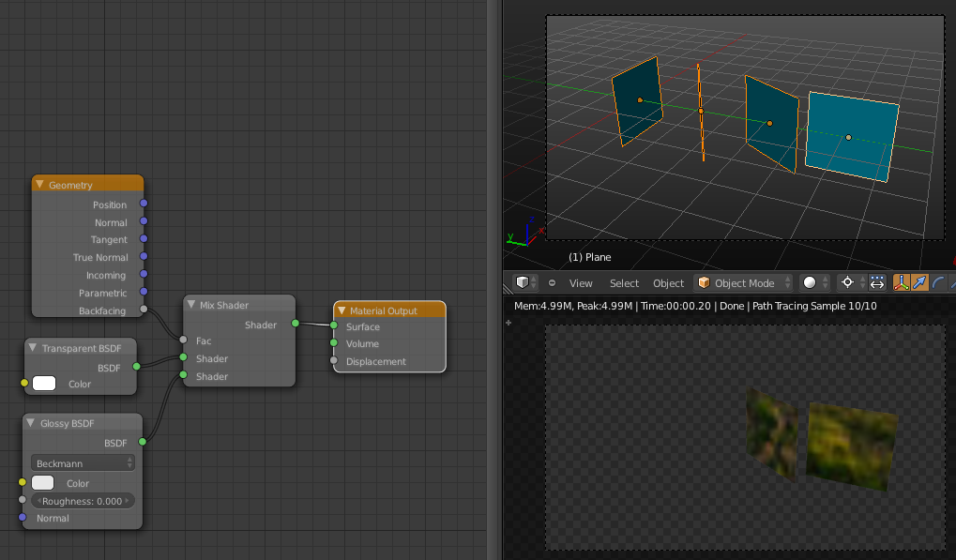This screenshot has height=560, width=956.
Task: Click the True Normal output socket
Action: coord(144,256)
